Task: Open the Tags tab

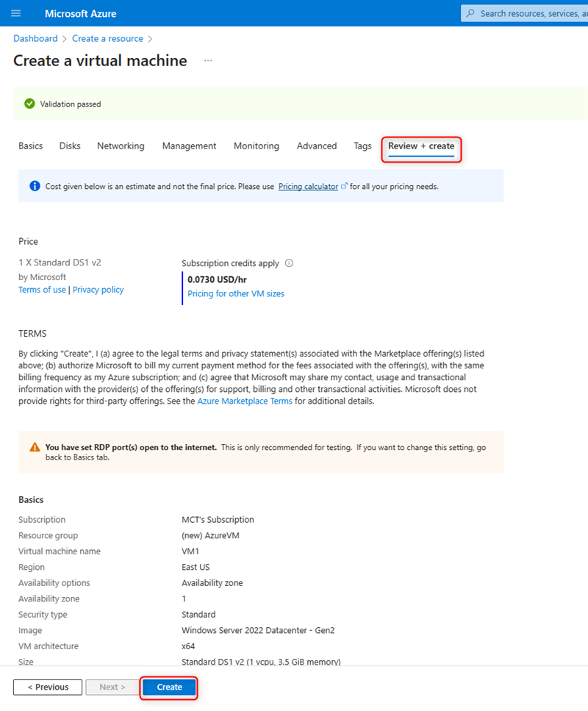Action: 362,146
